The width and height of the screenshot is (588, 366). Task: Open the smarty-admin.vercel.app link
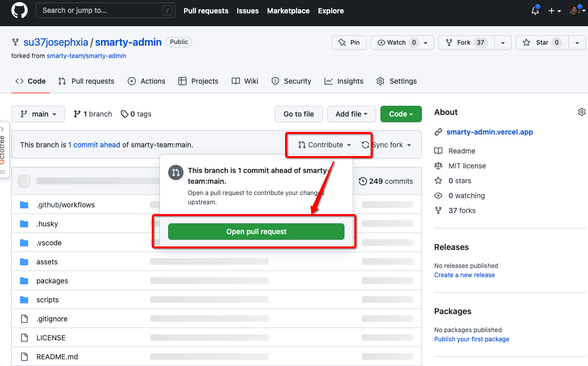pos(490,132)
